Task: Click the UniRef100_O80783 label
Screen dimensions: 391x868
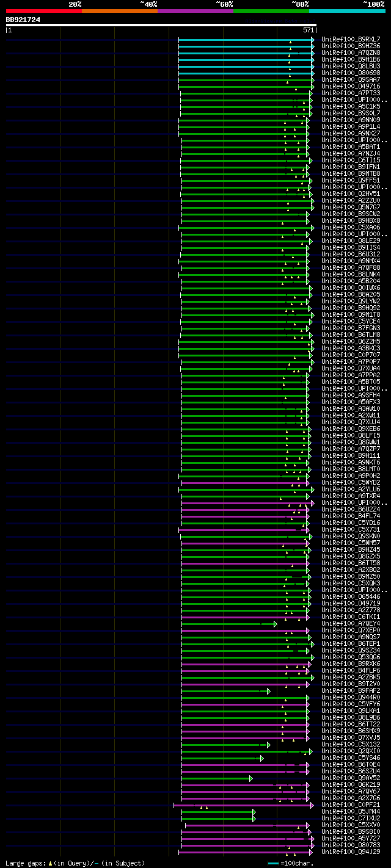Action: tap(351, 845)
